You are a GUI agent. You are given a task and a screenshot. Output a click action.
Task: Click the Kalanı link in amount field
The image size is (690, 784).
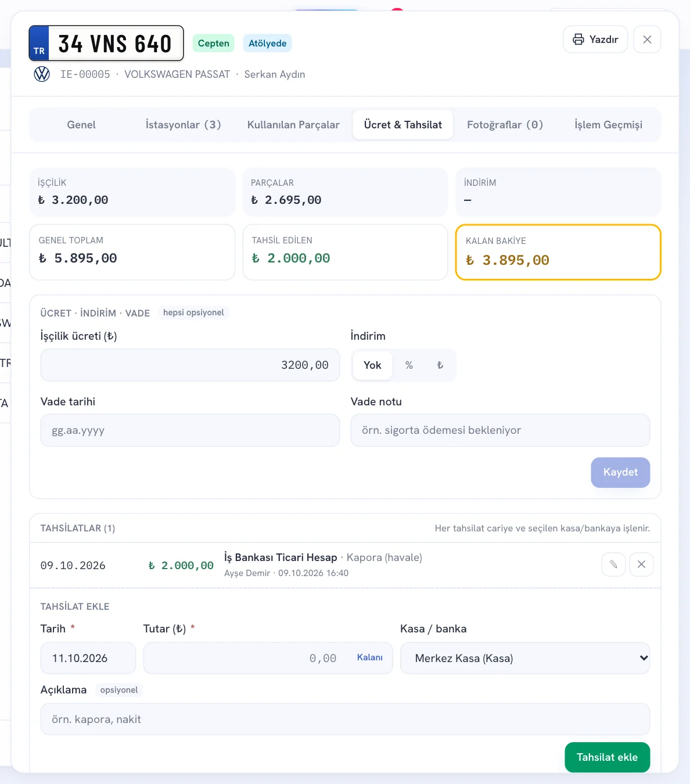tap(370, 657)
